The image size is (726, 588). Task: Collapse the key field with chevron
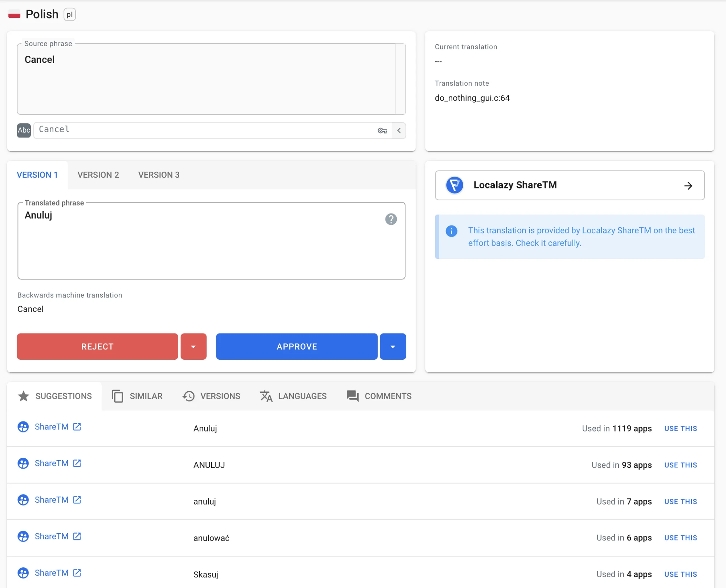[x=399, y=131]
